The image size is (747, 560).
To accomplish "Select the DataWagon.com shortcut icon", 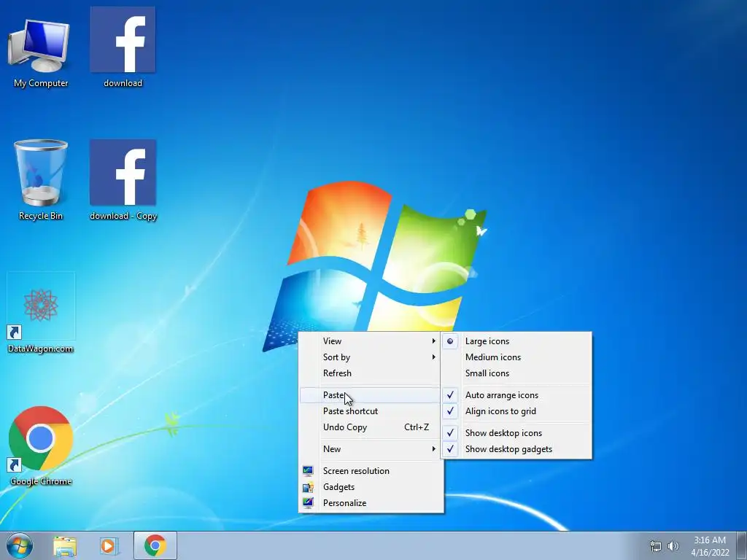I will click(x=41, y=314).
